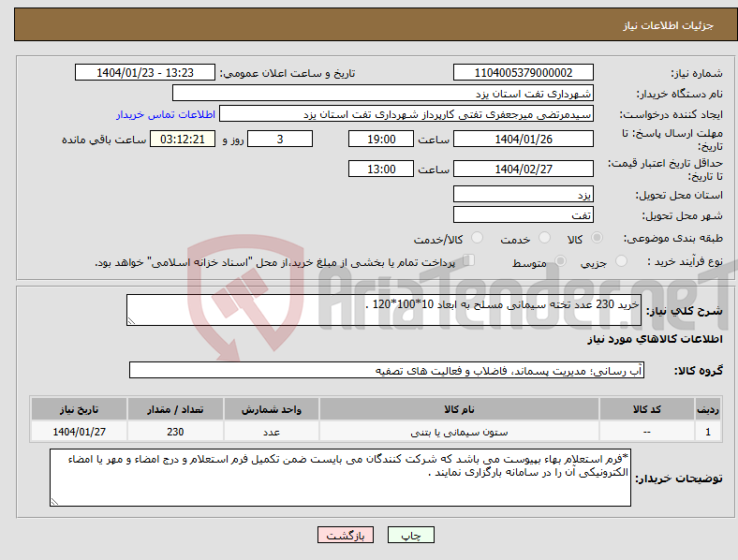Click the ساعت باقی مانده label
Image resolution: width=738 pixels, height=560 pixels.
[104, 140]
